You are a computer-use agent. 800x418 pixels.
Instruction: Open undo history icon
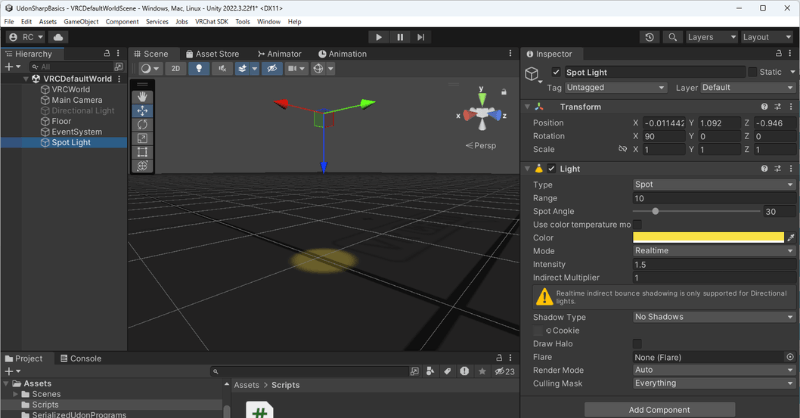pos(649,37)
